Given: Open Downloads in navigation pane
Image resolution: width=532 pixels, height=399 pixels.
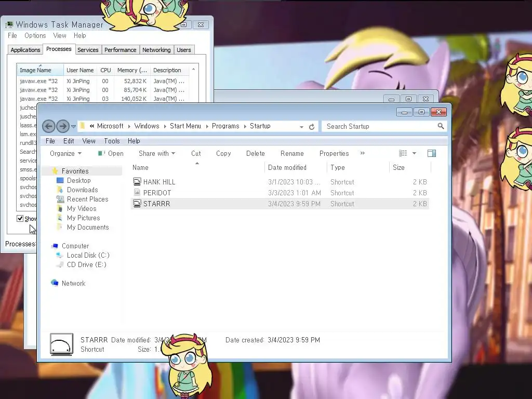Looking at the screenshot, I should point(83,190).
